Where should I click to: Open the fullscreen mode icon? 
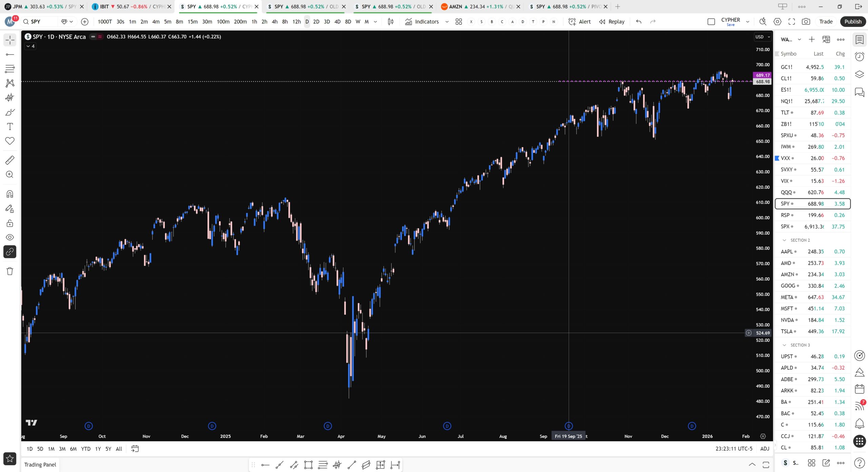(x=791, y=22)
